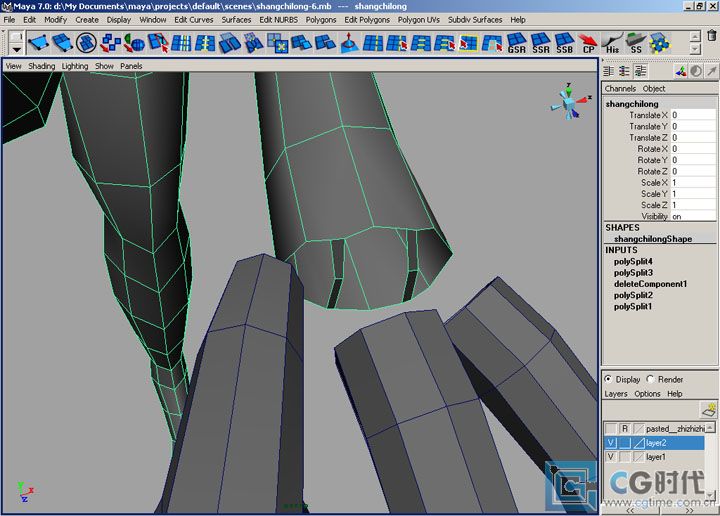Toggle visibility box of layer1
This screenshot has width=720, height=516.
pyautogui.click(x=611, y=457)
